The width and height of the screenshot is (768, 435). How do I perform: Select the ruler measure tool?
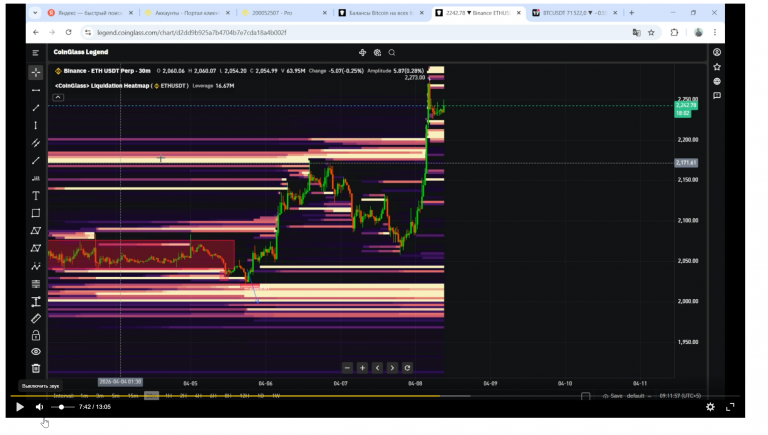point(36,318)
